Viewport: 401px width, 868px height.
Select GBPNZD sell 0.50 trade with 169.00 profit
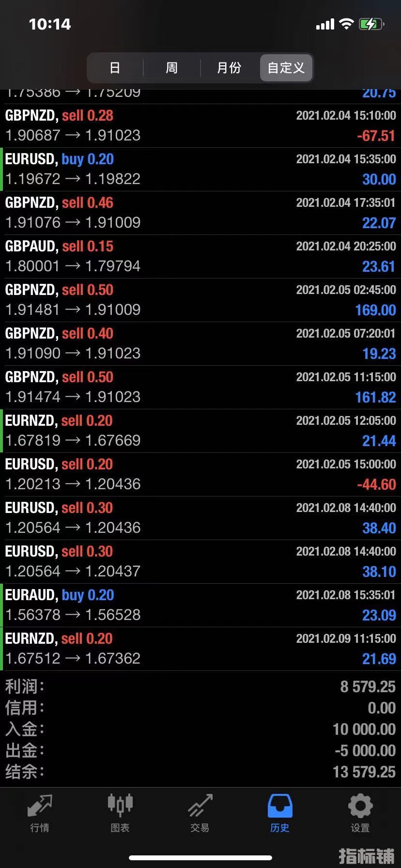click(x=200, y=300)
